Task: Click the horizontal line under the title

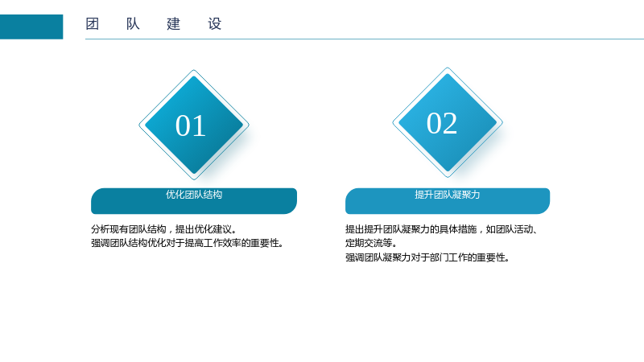Action: [x=365, y=39]
